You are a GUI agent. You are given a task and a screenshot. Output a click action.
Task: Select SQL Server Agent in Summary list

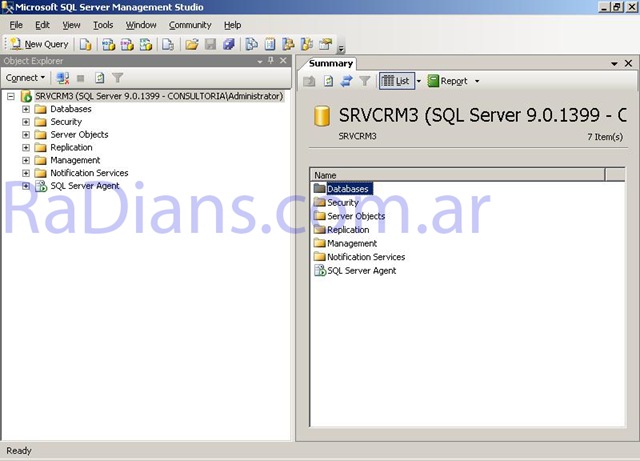click(x=361, y=270)
